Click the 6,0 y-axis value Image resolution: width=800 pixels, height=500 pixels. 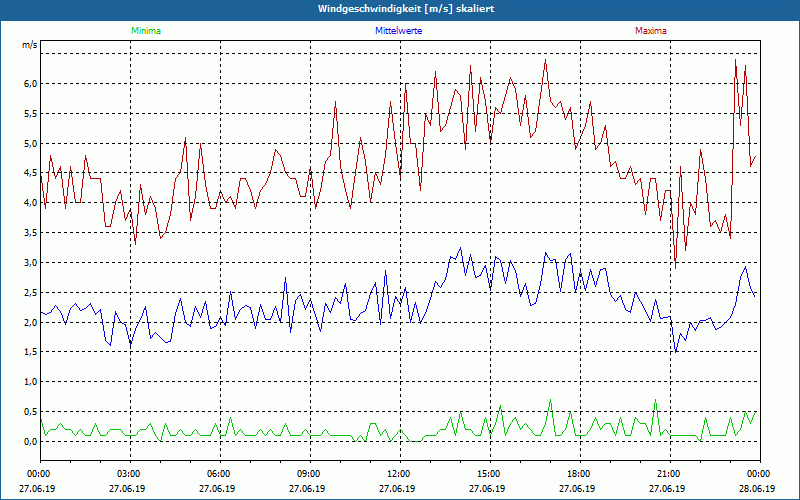click(x=31, y=84)
